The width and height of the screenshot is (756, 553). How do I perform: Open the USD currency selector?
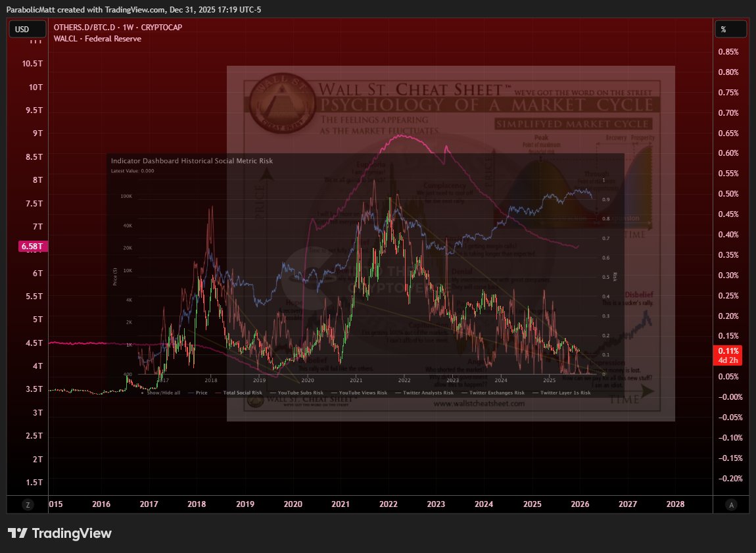pyautogui.click(x=28, y=29)
